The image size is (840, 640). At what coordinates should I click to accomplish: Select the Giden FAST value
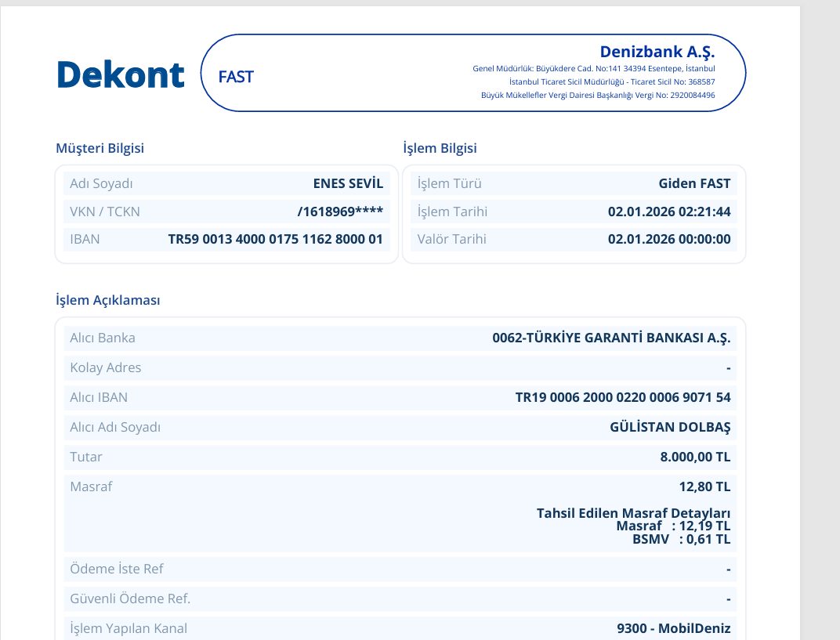pos(694,184)
